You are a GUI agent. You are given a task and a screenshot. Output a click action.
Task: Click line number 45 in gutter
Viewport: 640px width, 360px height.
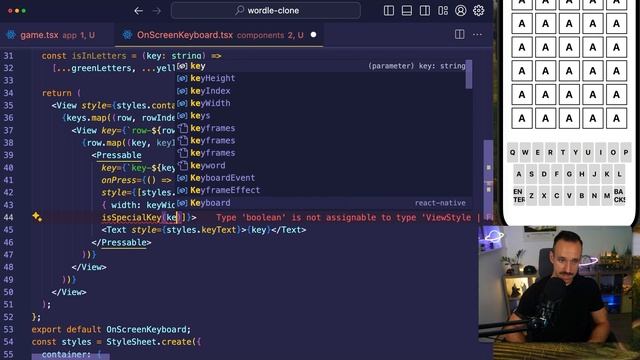[x=9, y=230]
